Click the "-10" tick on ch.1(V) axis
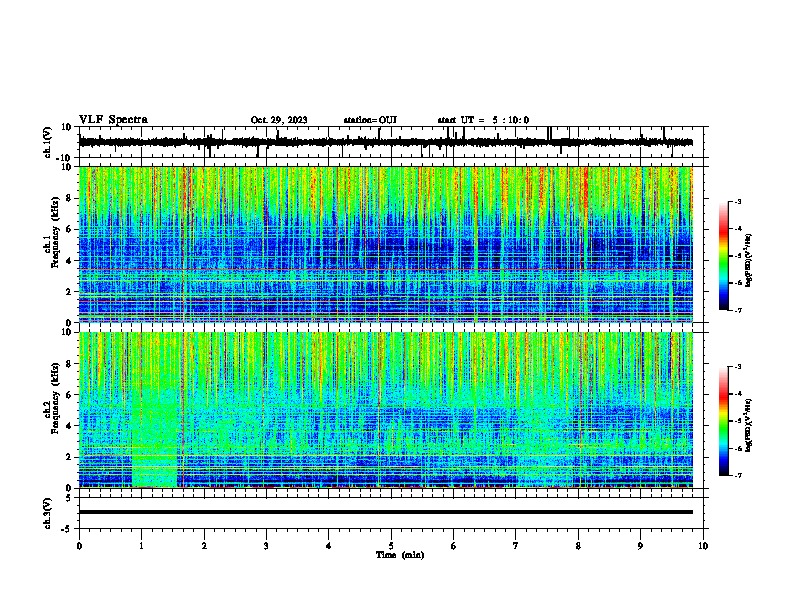Screen dimensions: 792x612 coord(64,158)
